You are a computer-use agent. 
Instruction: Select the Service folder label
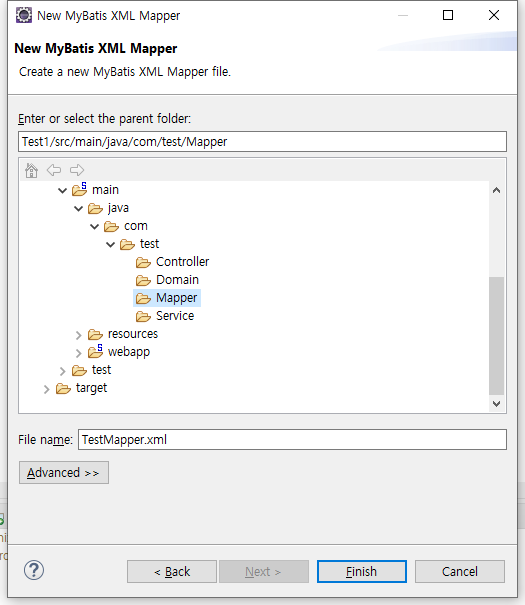(175, 316)
